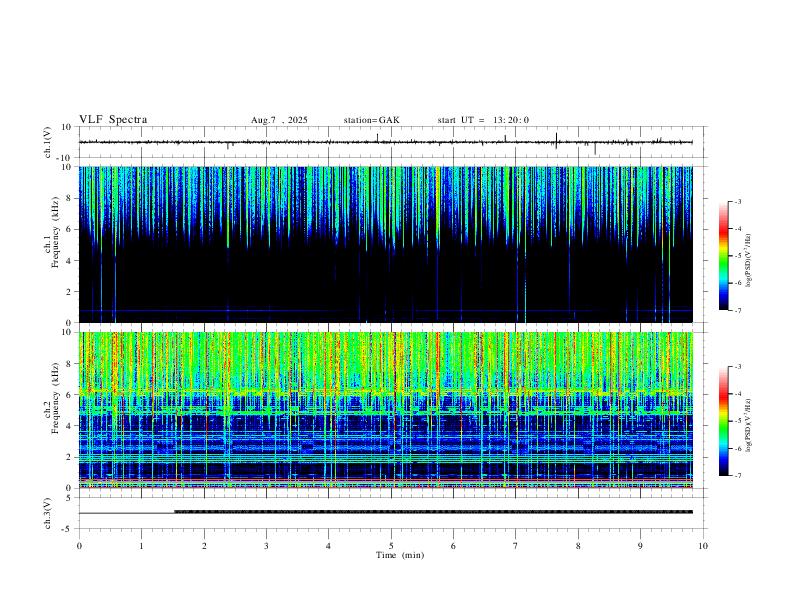
Task: Click the "-7" tick on ch.2 colorbar
Action: point(738,476)
